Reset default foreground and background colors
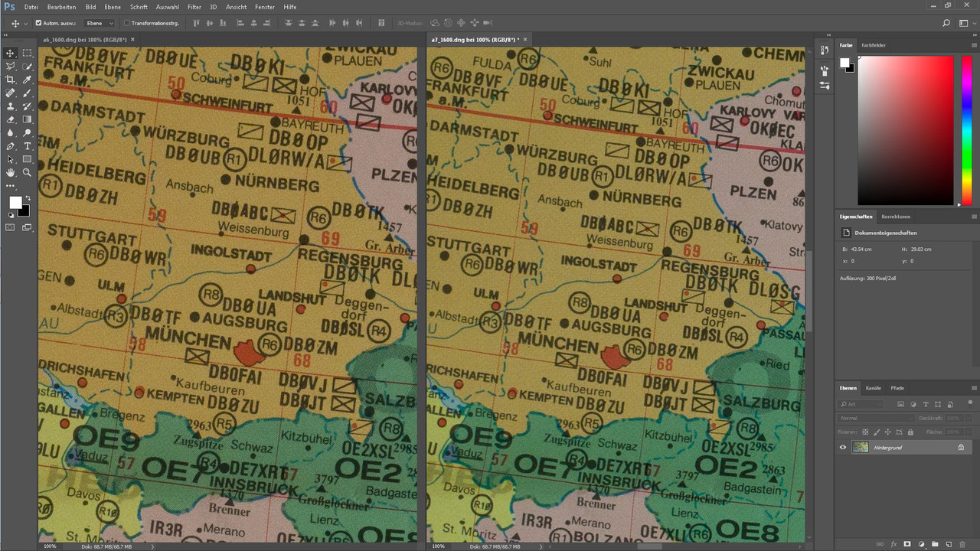The width and height of the screenshot is (980, 551). point(11,216)
